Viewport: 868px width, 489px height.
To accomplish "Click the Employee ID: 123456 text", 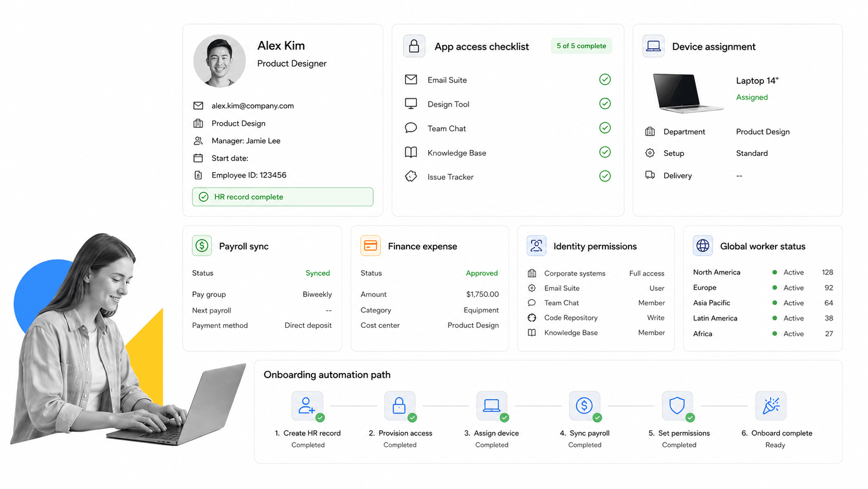I will pyautogui.click(x=249, y=175).
